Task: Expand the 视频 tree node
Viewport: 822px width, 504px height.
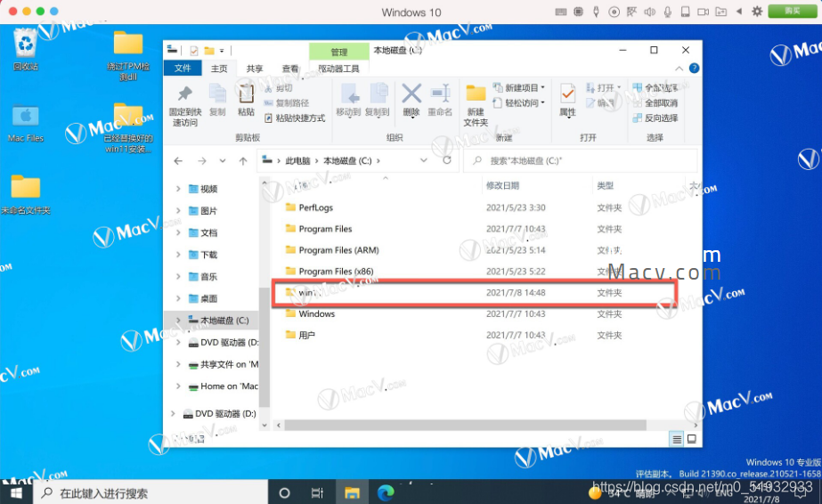Action: coord(178,189)
